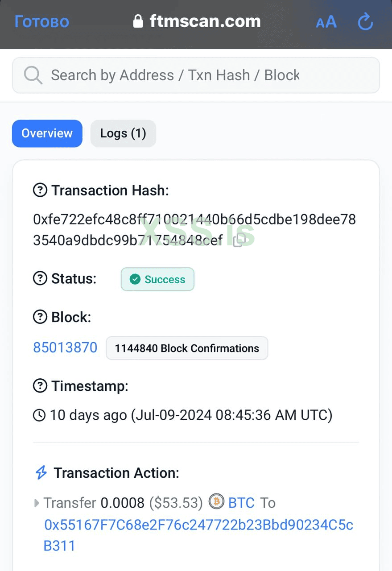Tap the Готово done button

tap(42, 21)
